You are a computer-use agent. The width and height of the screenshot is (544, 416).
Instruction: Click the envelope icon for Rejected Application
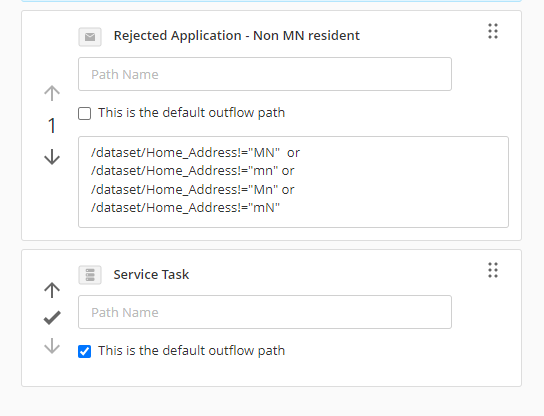[90, 37]
